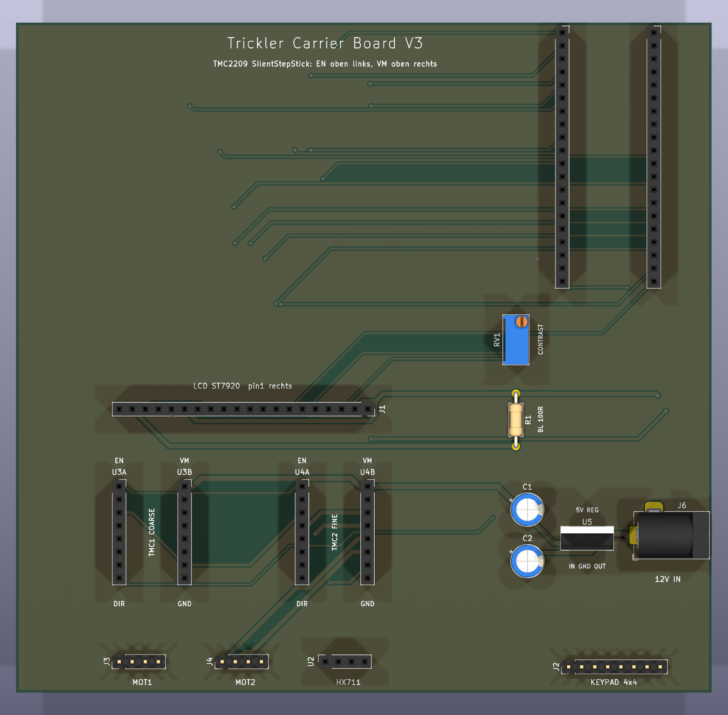Click the HX711 label

coord(348,682)
